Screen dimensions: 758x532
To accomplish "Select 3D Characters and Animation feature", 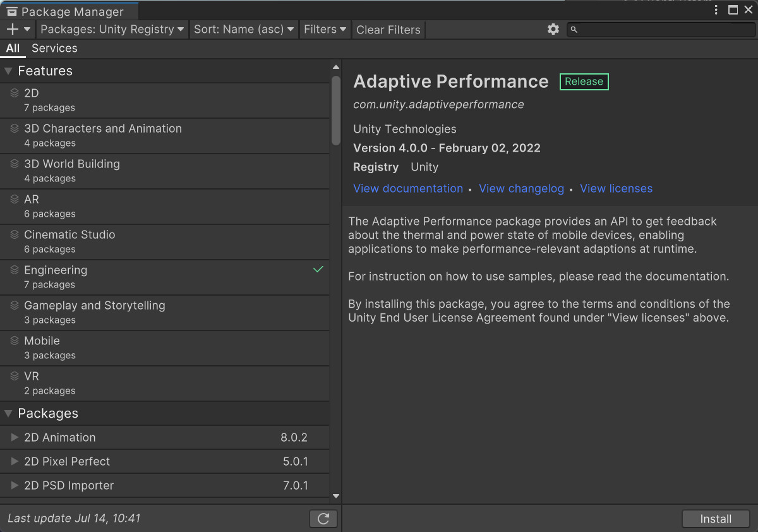I will (165, 136).
